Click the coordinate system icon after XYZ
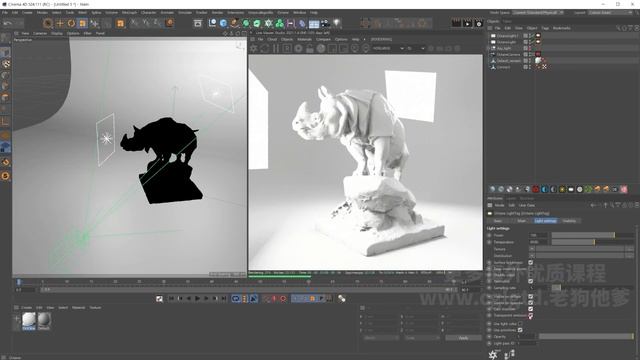Image resolution: width=640 pixels, height=360 pixels. pyautogui.click(x=169, y=23)
